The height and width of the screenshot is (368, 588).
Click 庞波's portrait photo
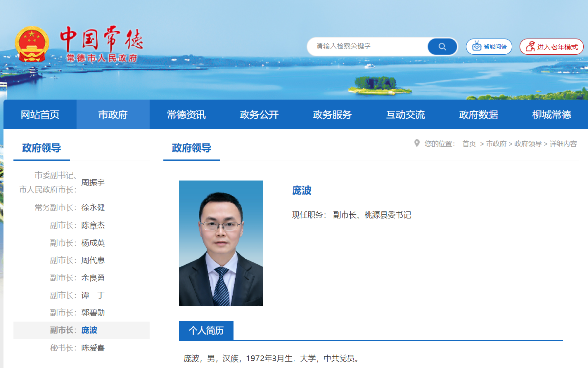click(x=220, y=243)
